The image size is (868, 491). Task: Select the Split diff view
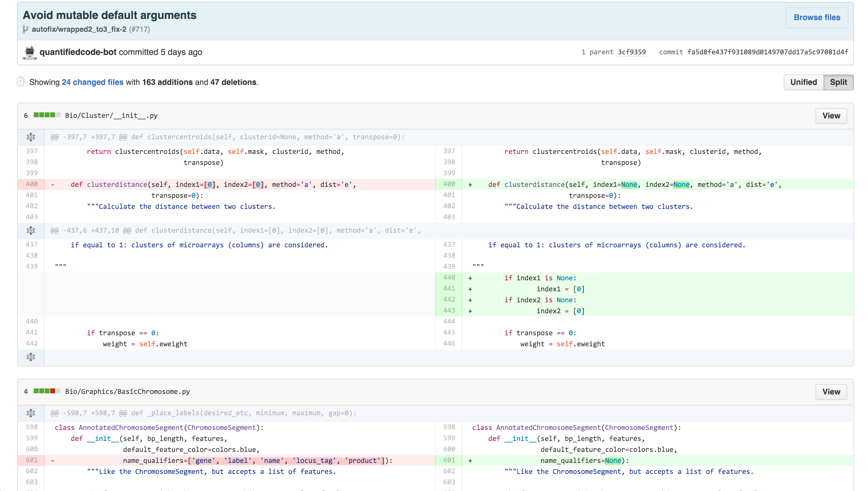pyautogui.click(x=838, y=82)
